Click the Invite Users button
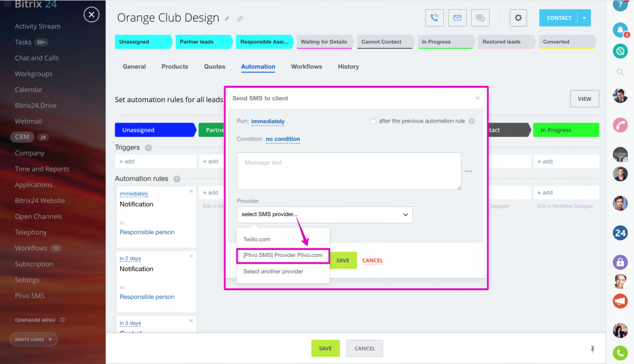634x364 pixels. click(33, 339)
